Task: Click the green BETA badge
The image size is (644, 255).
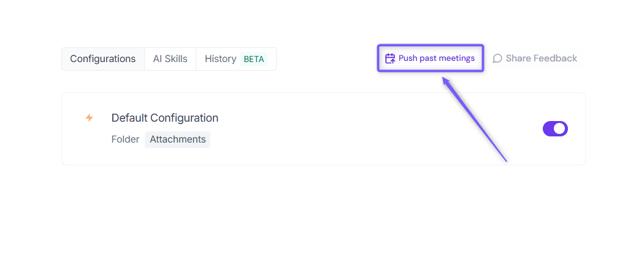Action: (x=253, y=59)
